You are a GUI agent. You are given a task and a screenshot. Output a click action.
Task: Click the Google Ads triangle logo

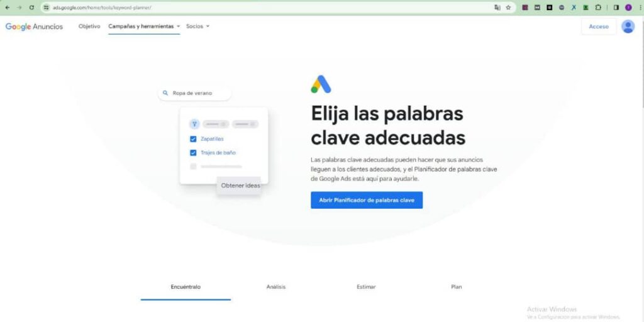(x=321, y=84)
